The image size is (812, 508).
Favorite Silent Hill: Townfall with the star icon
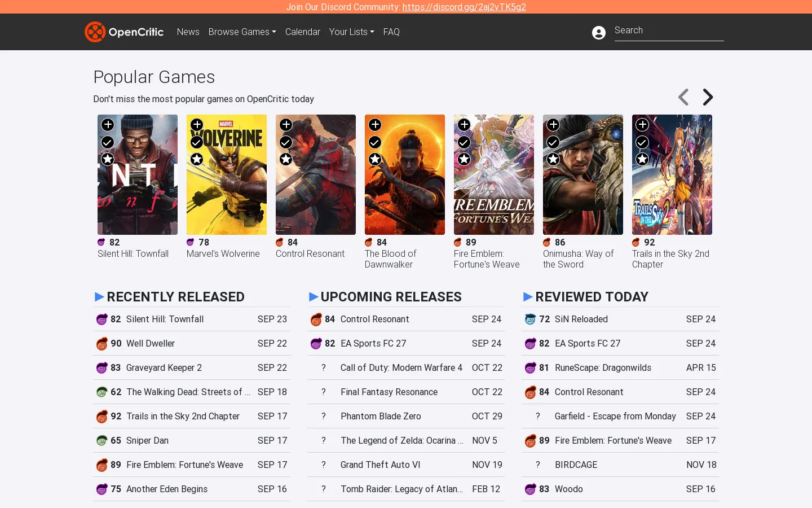[108, 159]
